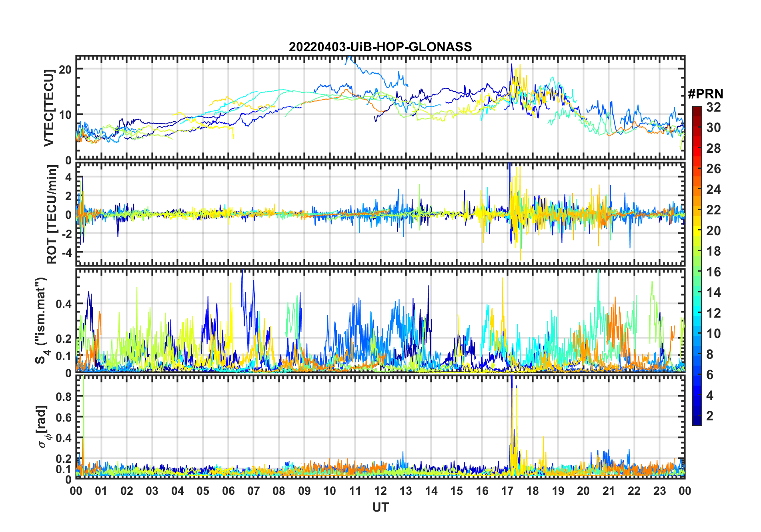Select the 14 label on PRN colorbar

714,292
